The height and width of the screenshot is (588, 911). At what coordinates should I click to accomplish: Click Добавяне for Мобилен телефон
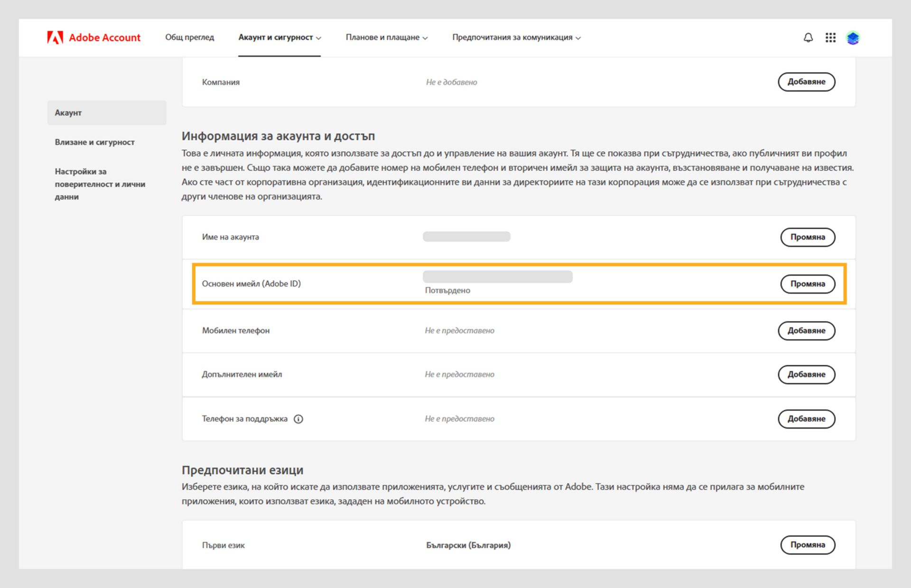click(x=806, y=331)
